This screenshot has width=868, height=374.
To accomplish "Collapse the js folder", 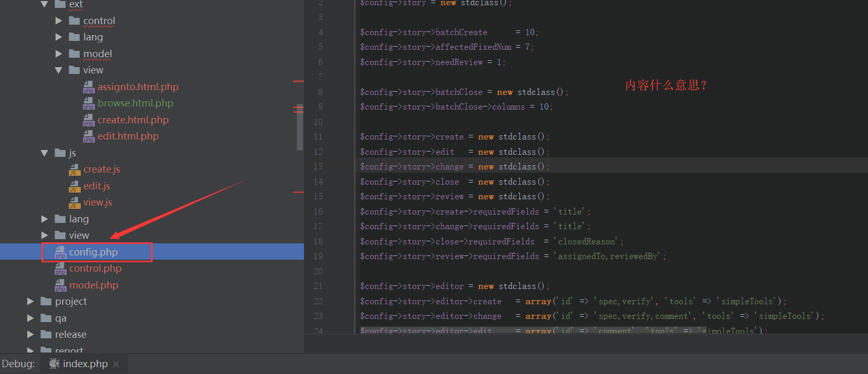I will tap(45, 153).
